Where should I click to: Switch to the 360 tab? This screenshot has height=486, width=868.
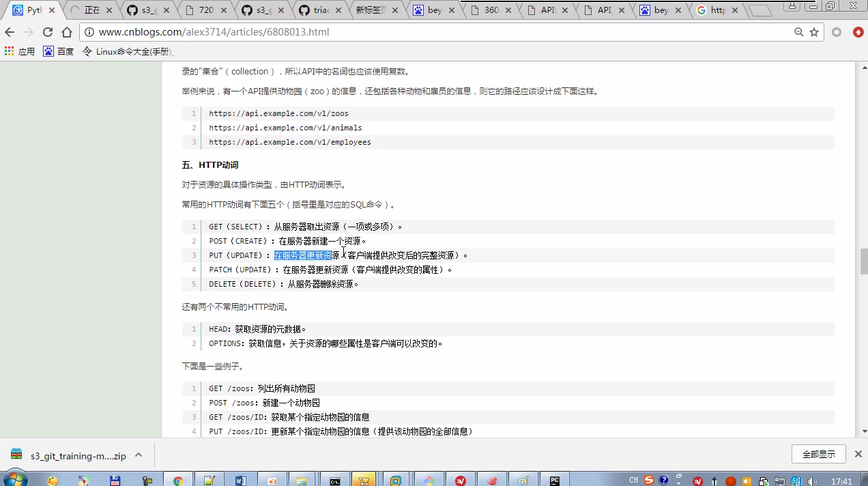491,10
